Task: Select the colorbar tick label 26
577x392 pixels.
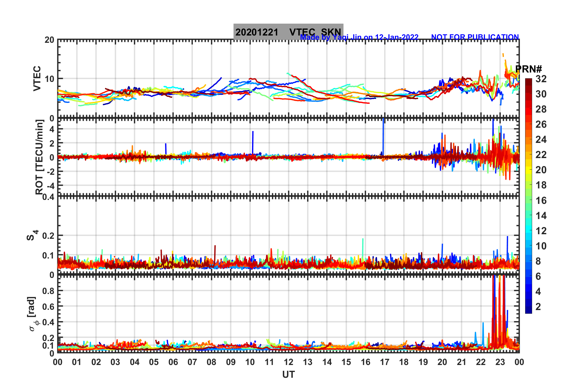Action: point(541,124)
